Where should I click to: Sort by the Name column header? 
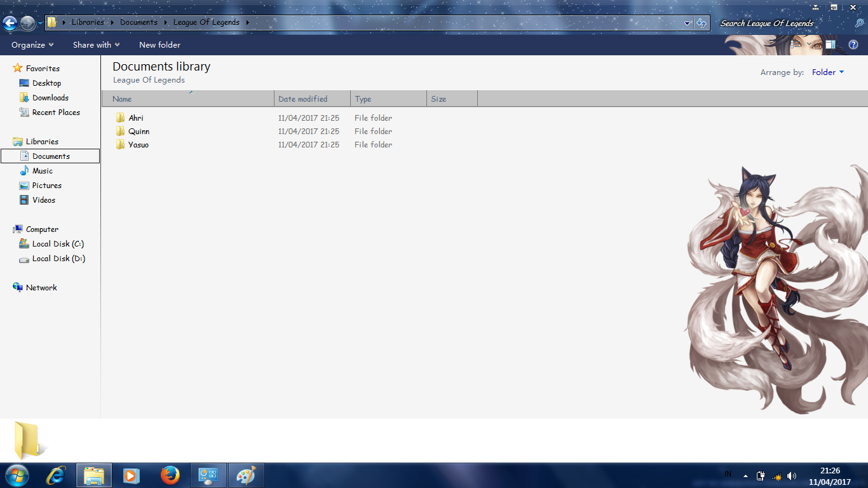188,99
